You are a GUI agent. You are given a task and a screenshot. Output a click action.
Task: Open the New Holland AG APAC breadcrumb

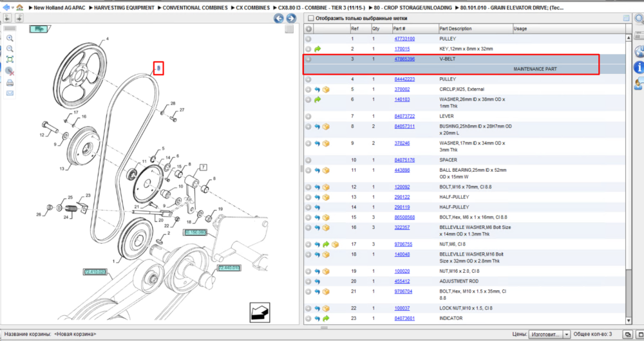(x=59, y=7)
